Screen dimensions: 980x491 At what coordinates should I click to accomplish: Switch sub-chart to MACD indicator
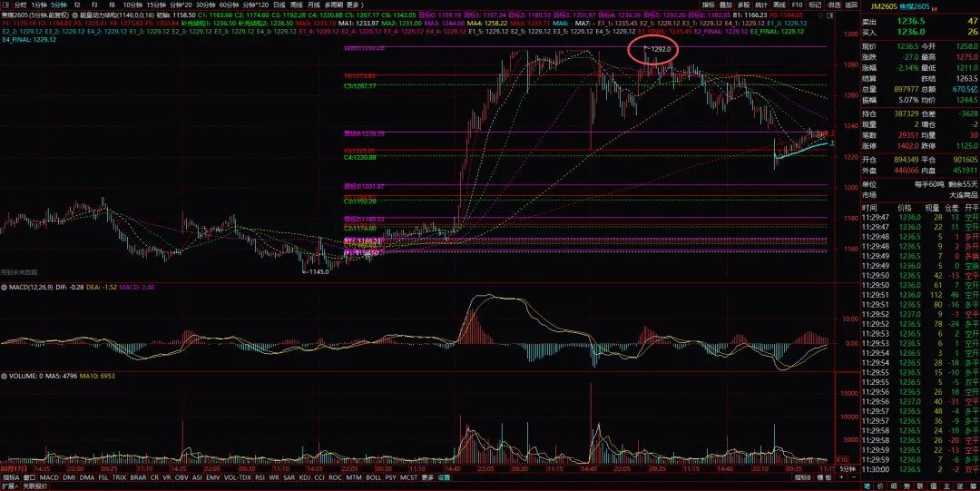(x=49, y=477)
